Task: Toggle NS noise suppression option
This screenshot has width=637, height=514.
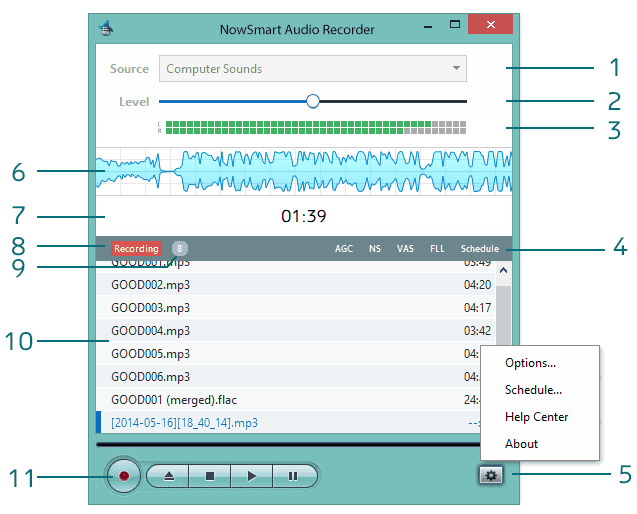Action: [x=375, y=249]
